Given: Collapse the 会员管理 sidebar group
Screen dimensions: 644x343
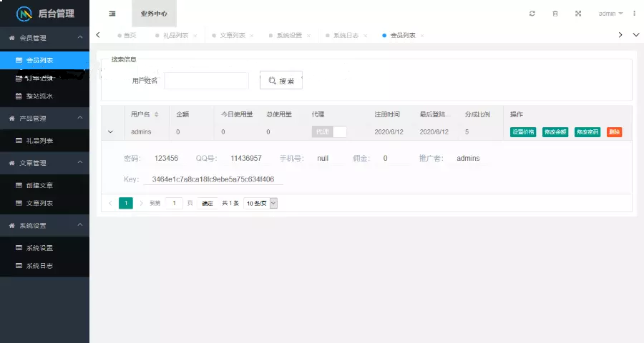Looking at the screenshot, I should 44,38.
